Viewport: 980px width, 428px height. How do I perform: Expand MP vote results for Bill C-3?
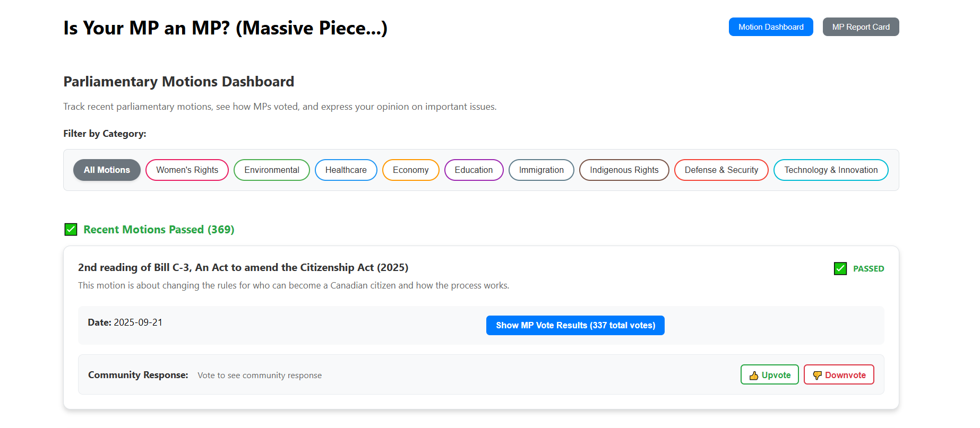pos(575,326)
